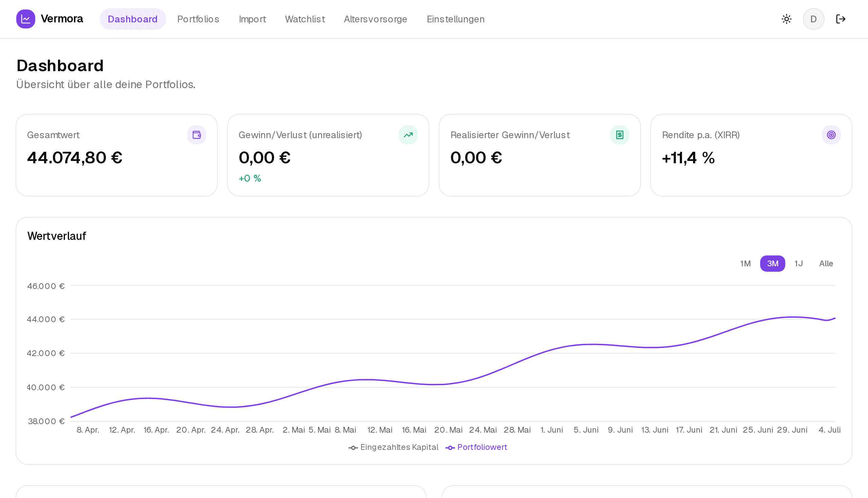Open Einstellungen in the navigation

coord(456,19)
